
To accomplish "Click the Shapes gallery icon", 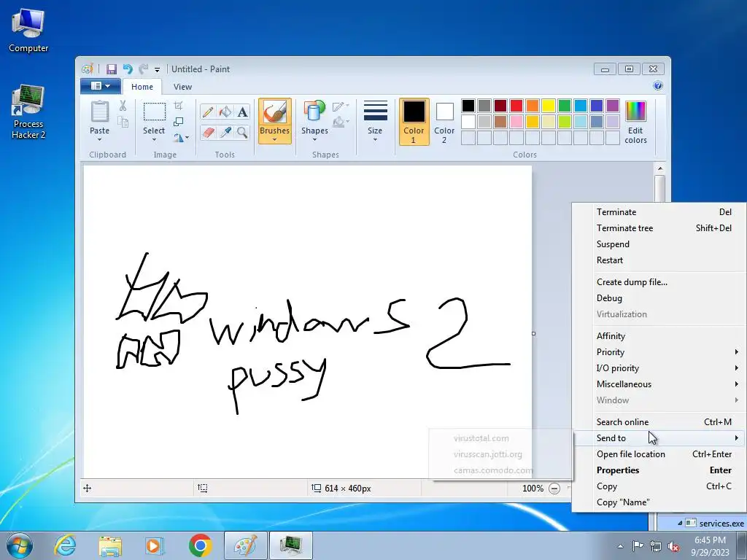I will 314,112.
